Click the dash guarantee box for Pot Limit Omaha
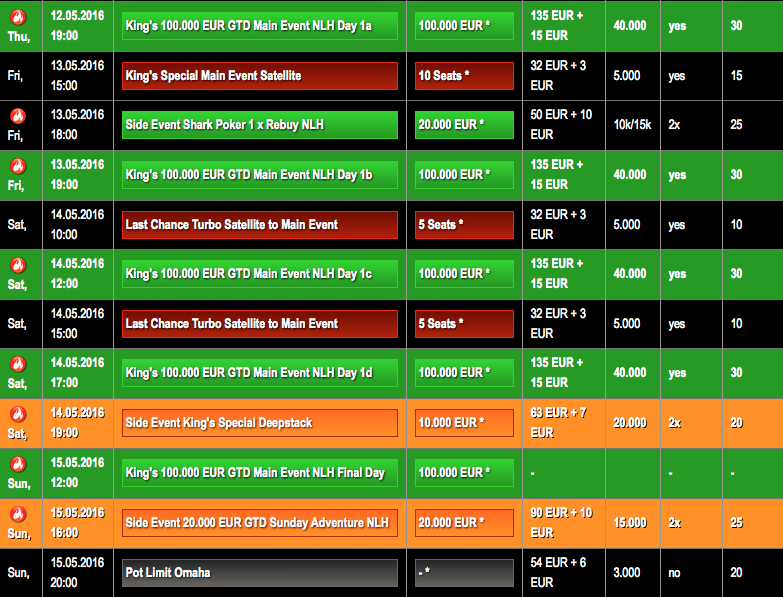 tap(464, 573)
